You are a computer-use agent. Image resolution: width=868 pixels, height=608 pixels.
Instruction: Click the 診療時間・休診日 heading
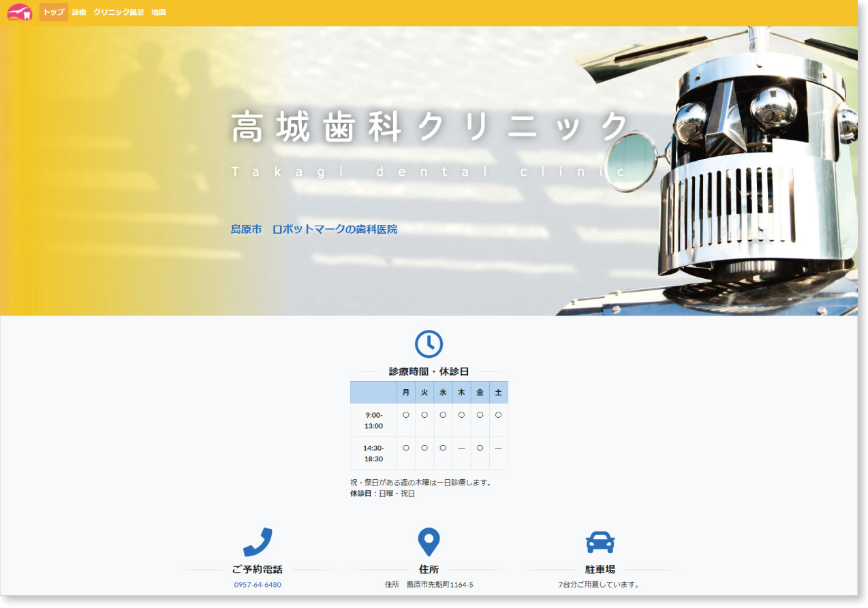pos(429,371)
